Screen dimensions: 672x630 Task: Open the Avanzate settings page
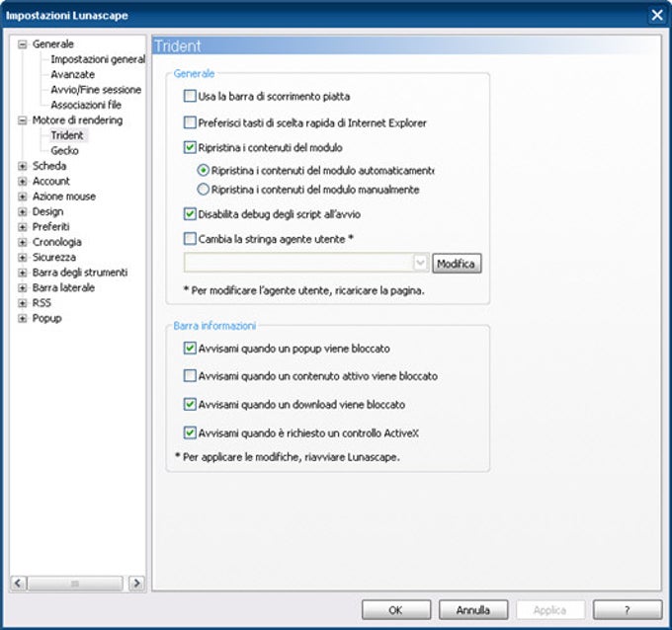pos(72,74)
